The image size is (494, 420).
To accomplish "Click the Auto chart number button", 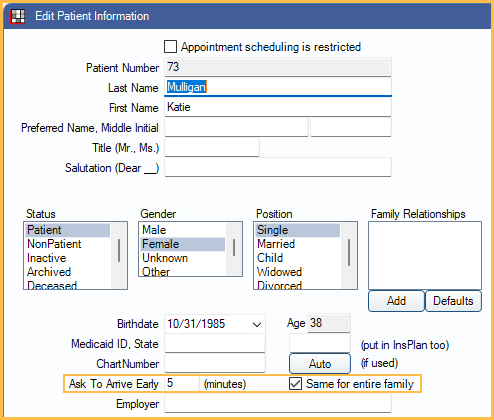I will coord(320,364).
